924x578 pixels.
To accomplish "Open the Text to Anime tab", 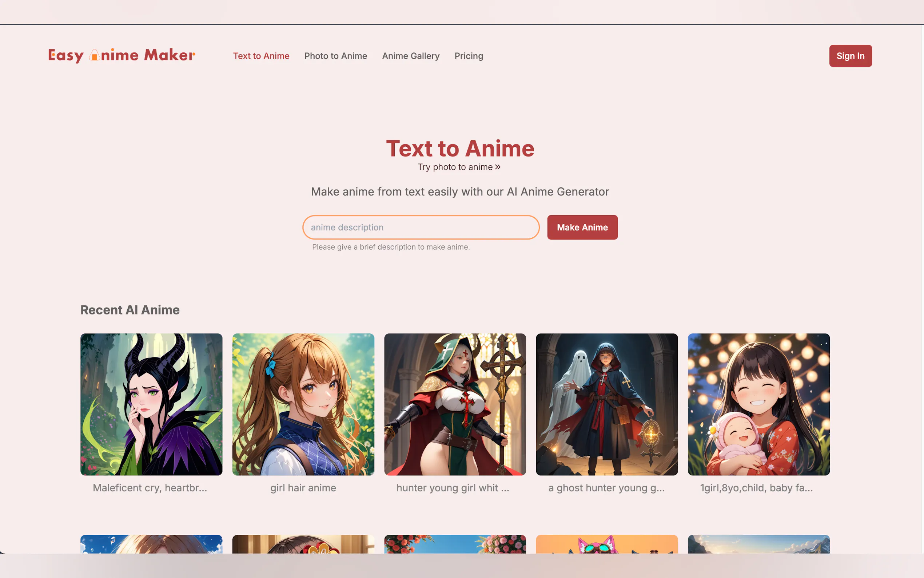I will [x=261, y=56].
